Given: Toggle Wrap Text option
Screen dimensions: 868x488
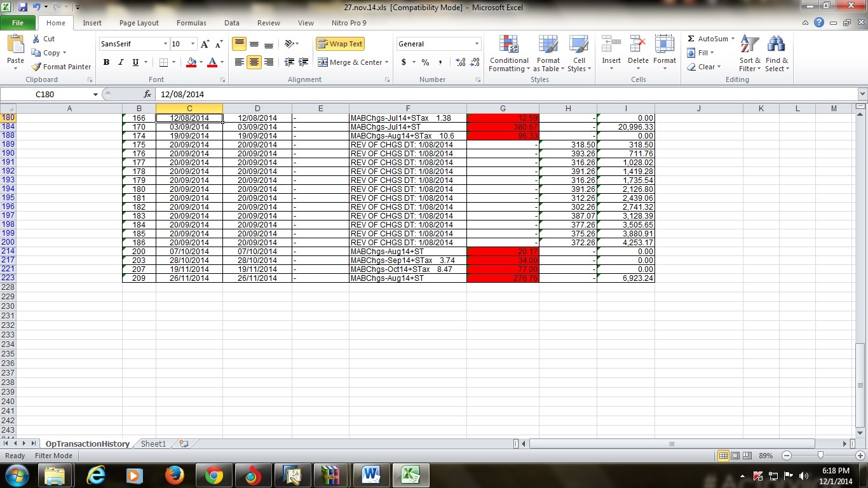Looking at the screenshot, I should click(340, 44).
